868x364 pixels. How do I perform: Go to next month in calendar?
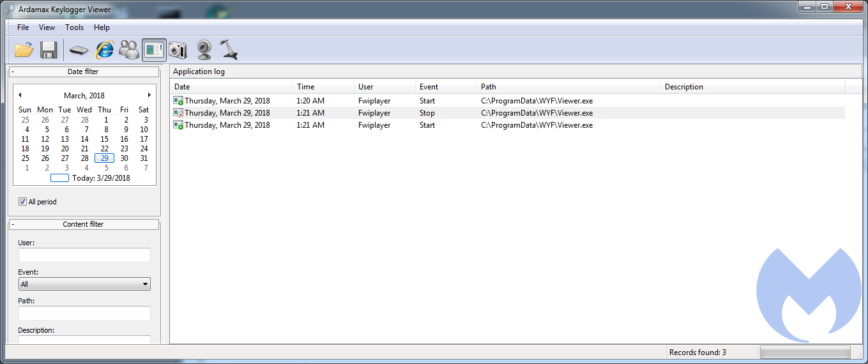pyautogui.click(x=149, y=95)
